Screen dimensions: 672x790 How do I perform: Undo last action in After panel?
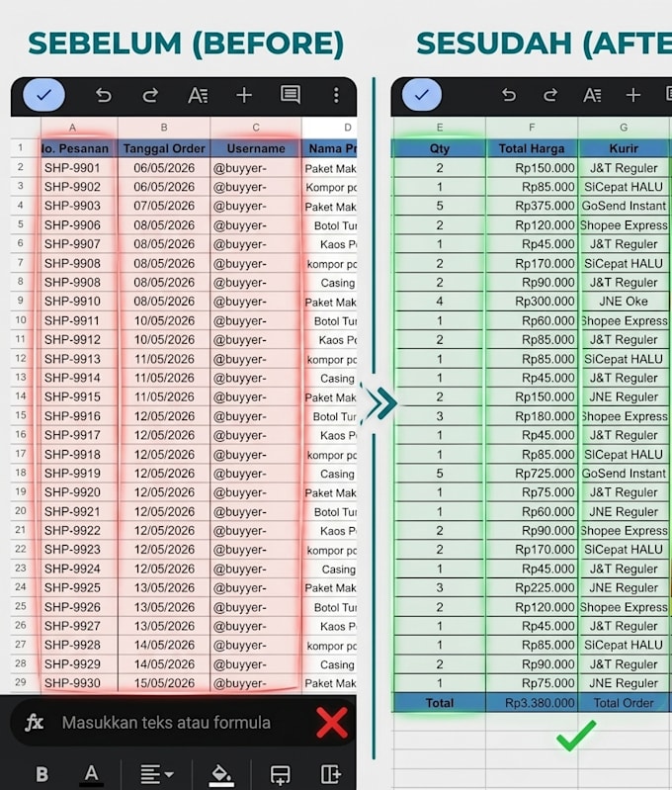[509, 95]
